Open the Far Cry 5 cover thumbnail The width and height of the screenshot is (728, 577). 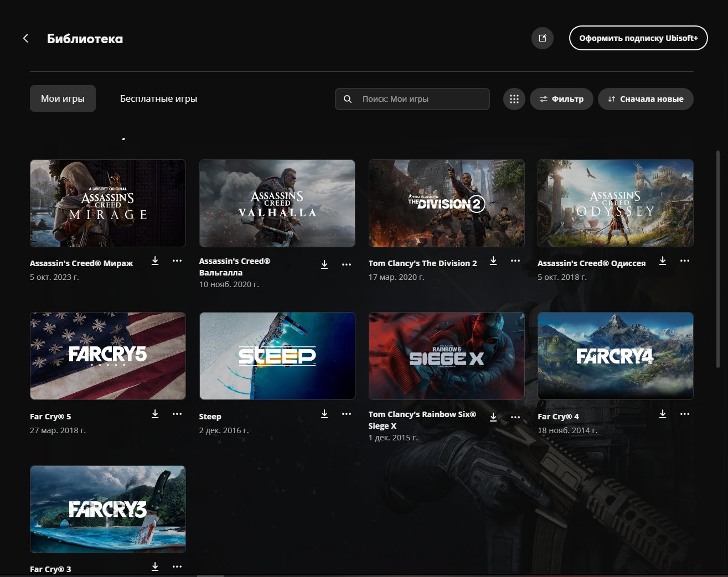point(108,356)
